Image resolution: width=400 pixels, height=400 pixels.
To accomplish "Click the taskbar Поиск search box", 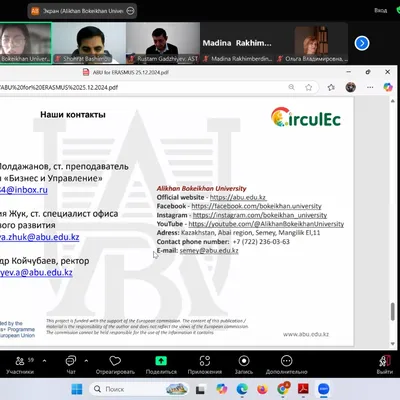I will pos(139,389).
